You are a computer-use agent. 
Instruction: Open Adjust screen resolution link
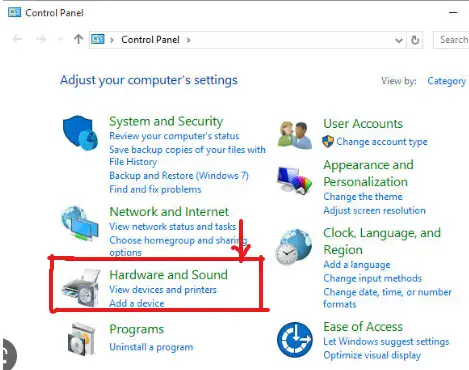[x=374, y=211]
